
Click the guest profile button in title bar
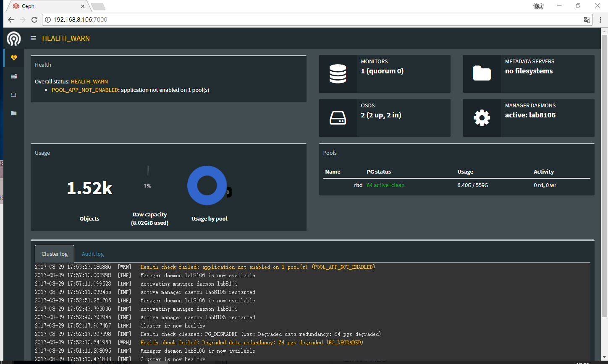[x=539, y=6]
